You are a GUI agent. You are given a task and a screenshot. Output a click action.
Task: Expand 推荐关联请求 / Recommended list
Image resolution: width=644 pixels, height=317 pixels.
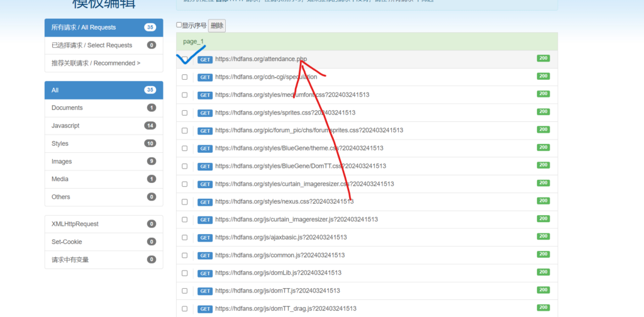104,63
